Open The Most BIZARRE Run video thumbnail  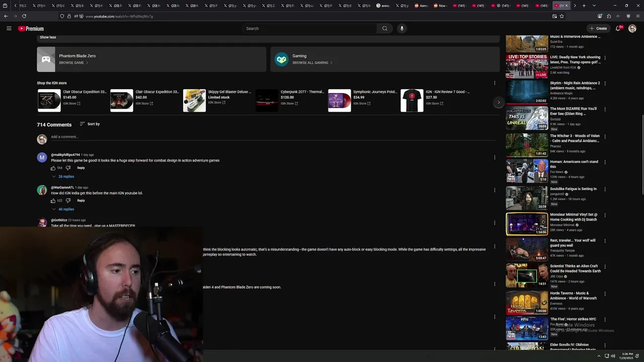tap(527, 118)
